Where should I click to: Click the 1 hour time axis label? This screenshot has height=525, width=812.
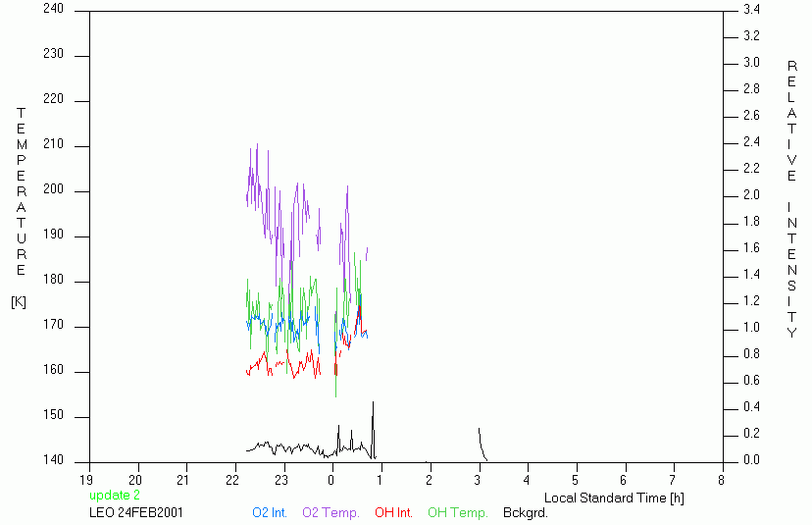[380, 480]
